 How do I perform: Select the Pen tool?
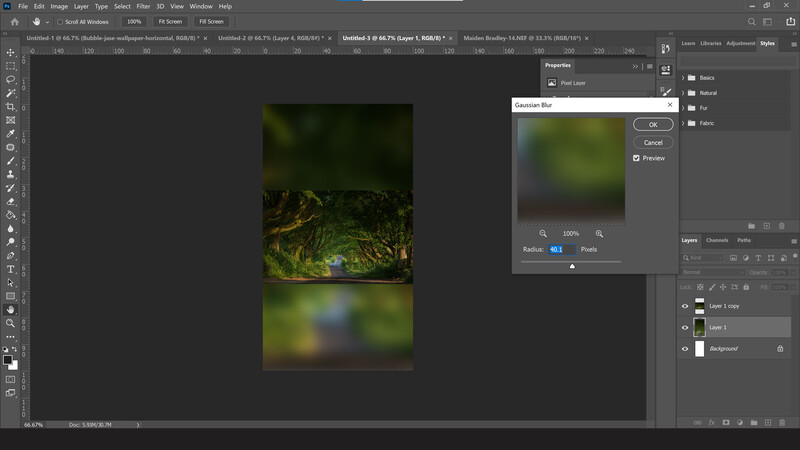click(x=10, y=256)
